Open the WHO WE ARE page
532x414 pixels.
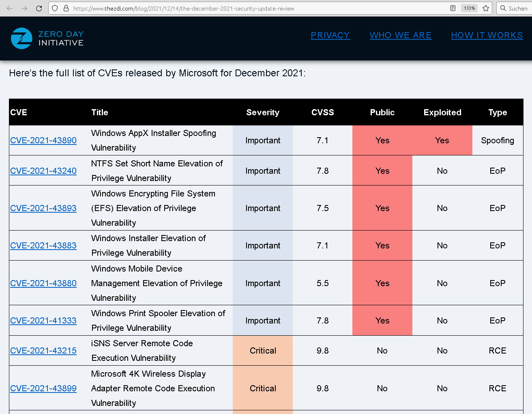pos(401,35)
